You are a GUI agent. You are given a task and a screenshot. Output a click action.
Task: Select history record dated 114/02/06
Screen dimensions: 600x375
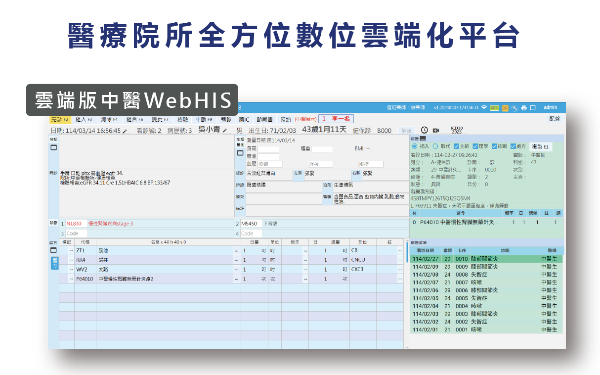(x=486, y=290)
